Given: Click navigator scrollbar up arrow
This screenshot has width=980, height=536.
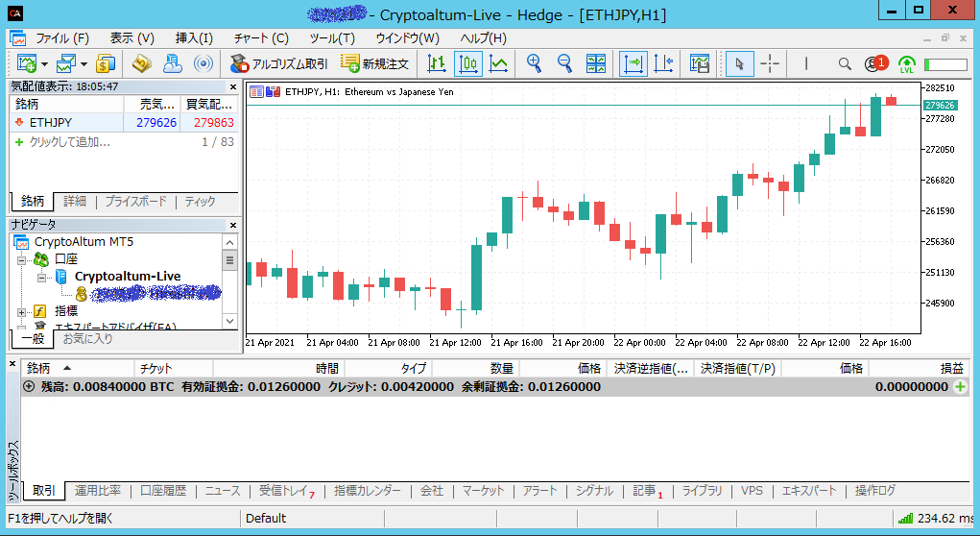Looking at the screenshot, I should tap(230, 242).
